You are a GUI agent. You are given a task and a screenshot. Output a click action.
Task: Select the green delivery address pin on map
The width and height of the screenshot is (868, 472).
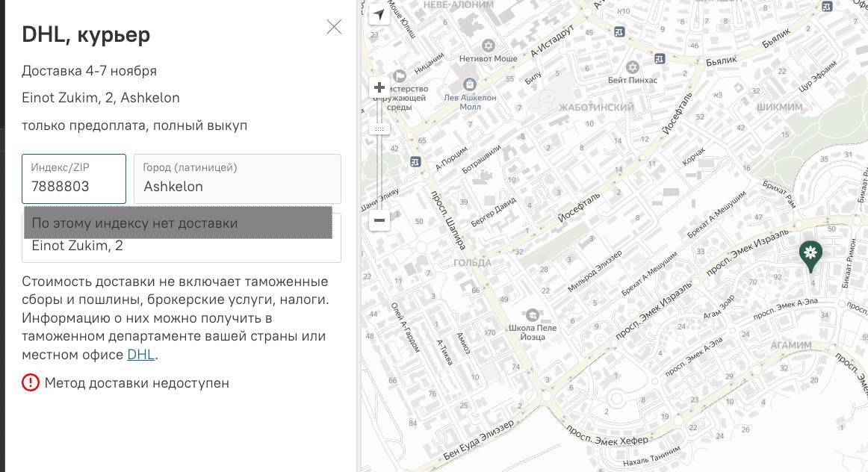point(810,256)
